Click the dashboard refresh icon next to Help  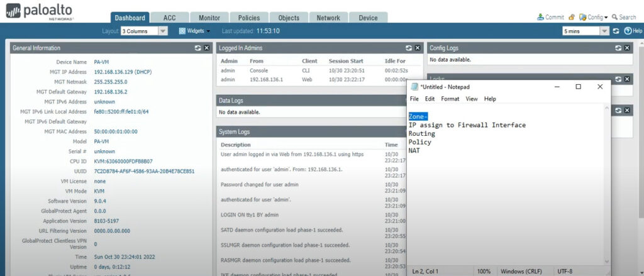[x=616, y=31]
